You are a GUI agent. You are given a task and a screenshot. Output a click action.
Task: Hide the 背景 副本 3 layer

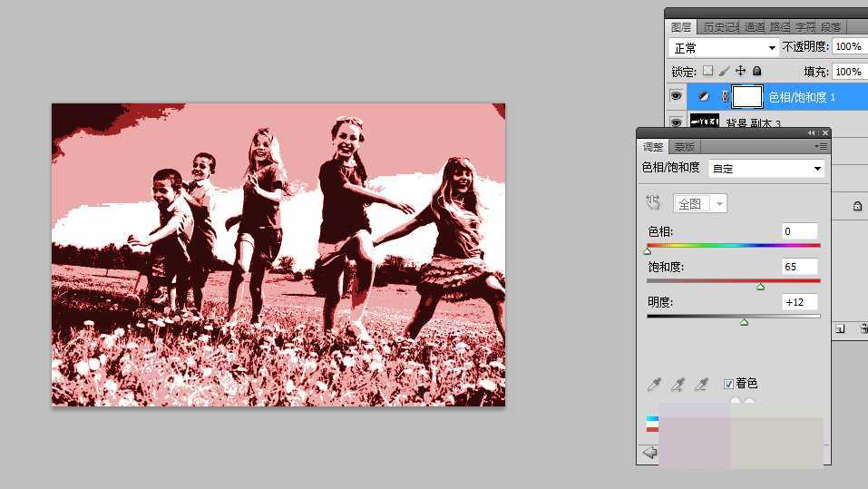(676, 122)
